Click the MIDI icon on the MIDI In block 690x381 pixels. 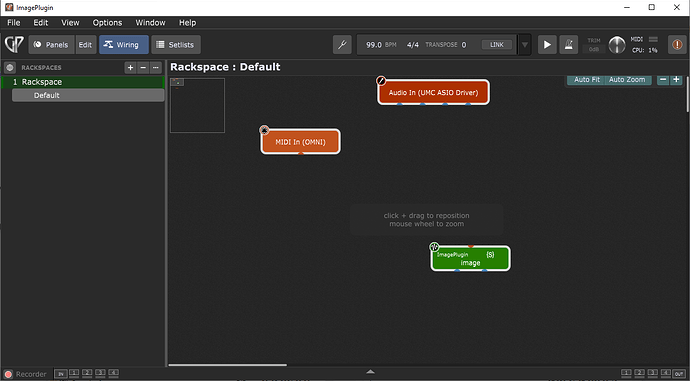tap(264, 130)
